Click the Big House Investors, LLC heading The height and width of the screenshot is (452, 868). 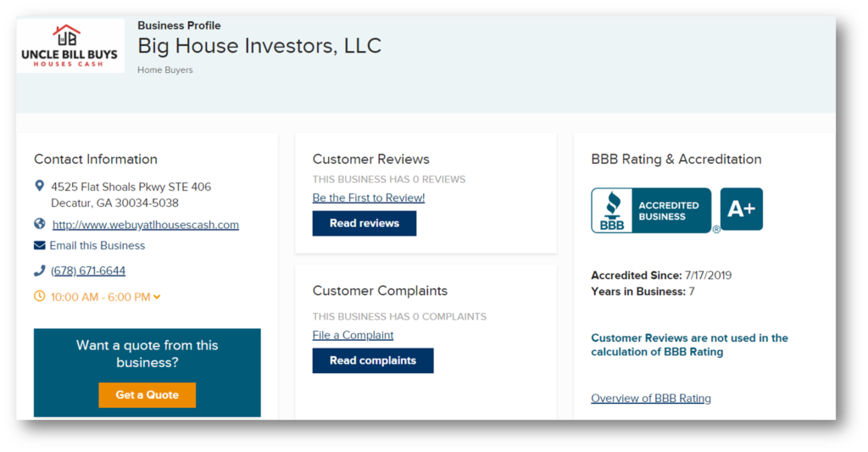(x=259, y=46)
